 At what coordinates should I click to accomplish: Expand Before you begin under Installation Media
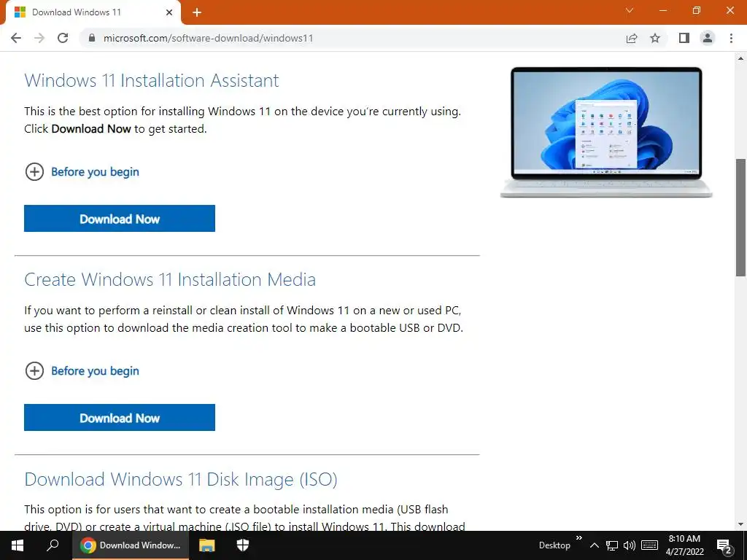[82, 371]
